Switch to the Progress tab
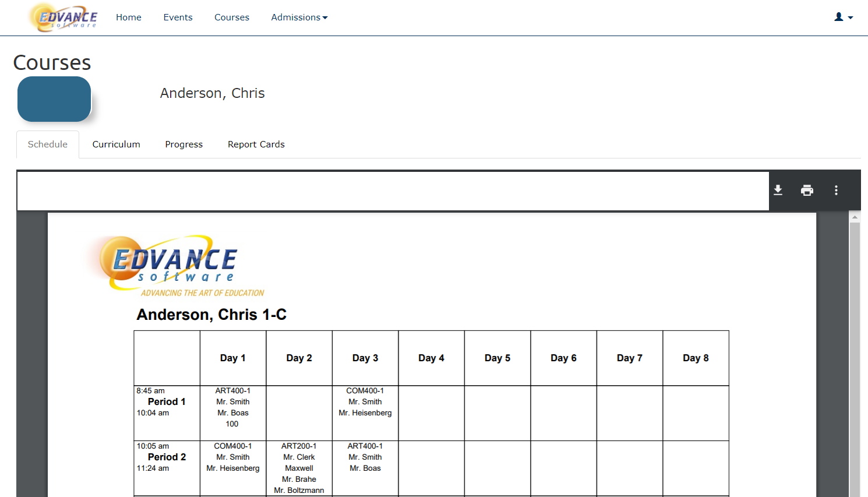The width and height of the screenshot is (868, 497). point(184,144)
